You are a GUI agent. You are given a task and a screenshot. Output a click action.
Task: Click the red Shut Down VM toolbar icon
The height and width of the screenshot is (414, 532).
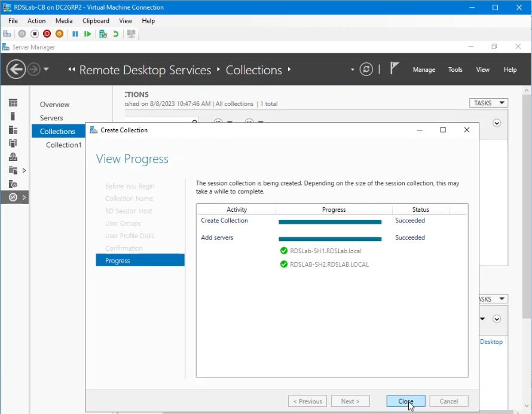pyautogui.click(x=47, y=34)
